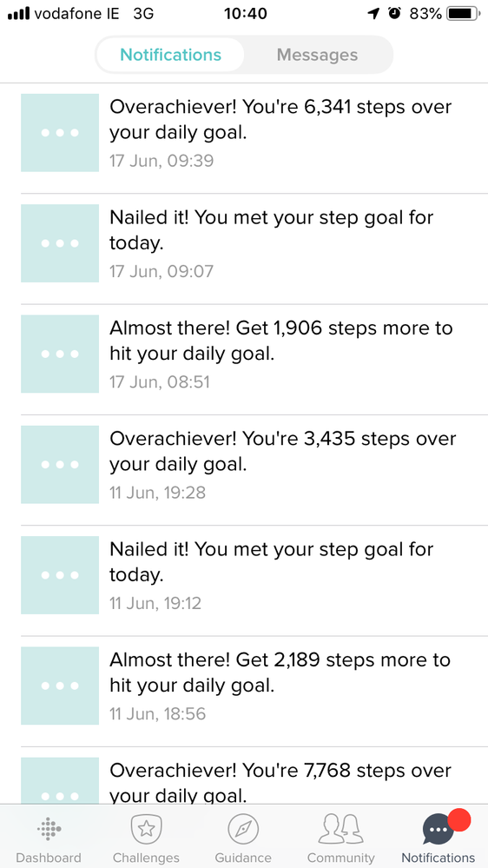This screenshot has width=488, height=868.
Task: Open the Challenges star badge icon
Action: point(146,829)
